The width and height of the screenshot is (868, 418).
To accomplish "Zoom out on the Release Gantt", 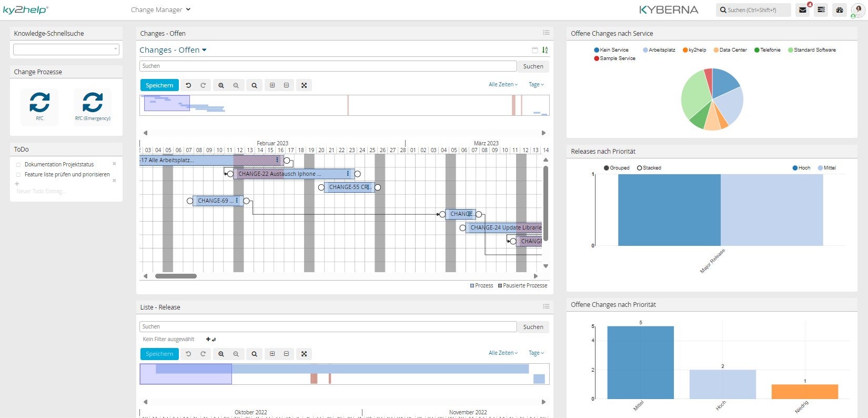I will click(x=236, y=354).
